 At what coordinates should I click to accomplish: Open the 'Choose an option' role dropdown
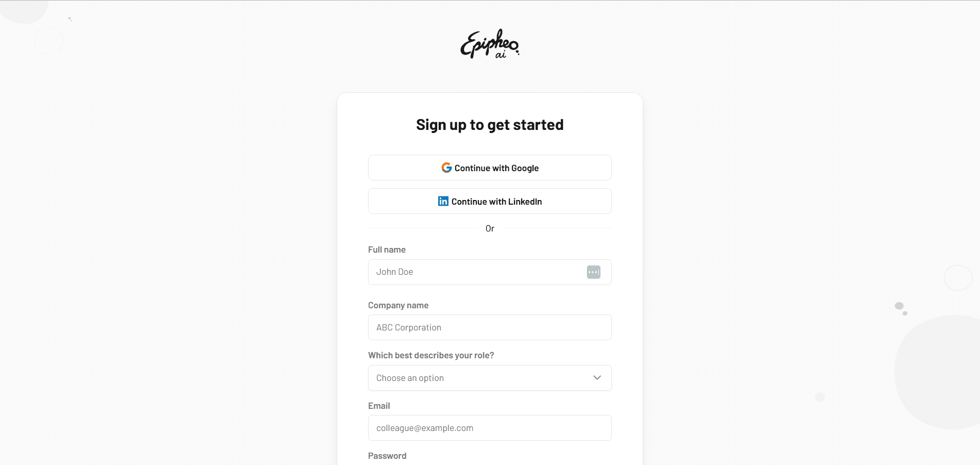point(479,378)
